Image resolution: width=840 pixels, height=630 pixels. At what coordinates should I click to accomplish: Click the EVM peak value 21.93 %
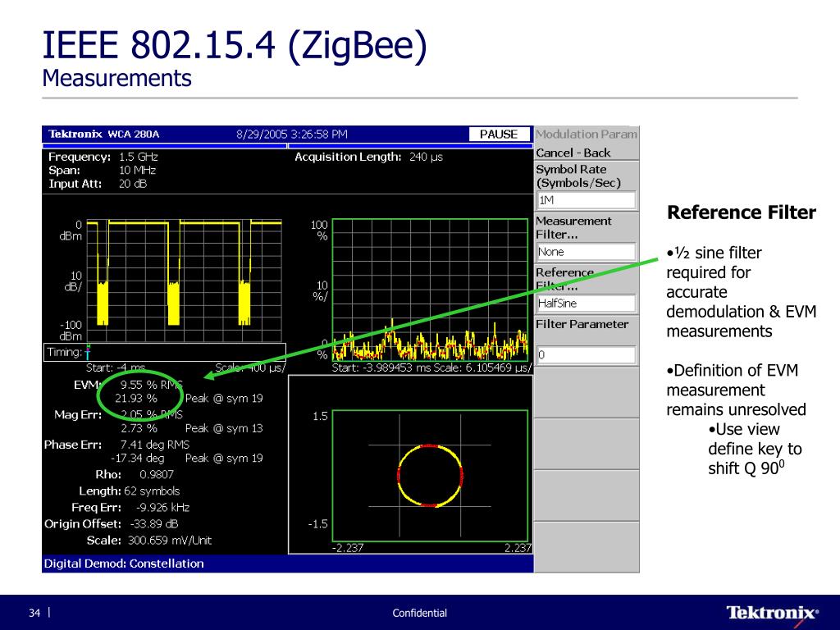pos(136,399)
